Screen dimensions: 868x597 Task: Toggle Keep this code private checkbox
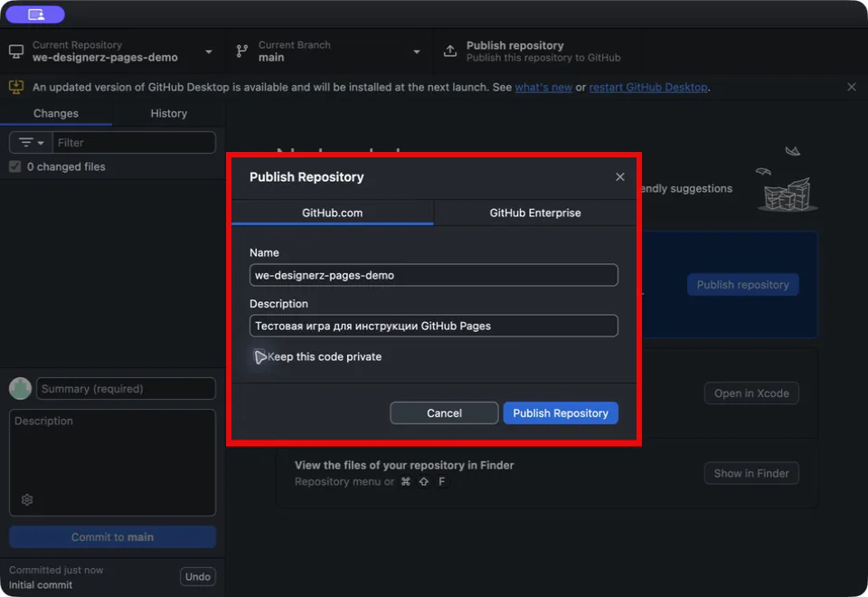click(x=259, y=356)
